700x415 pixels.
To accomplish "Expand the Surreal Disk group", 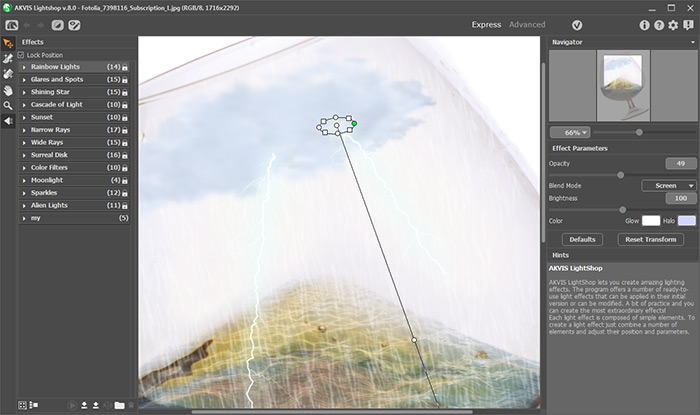I will [24, 155].
